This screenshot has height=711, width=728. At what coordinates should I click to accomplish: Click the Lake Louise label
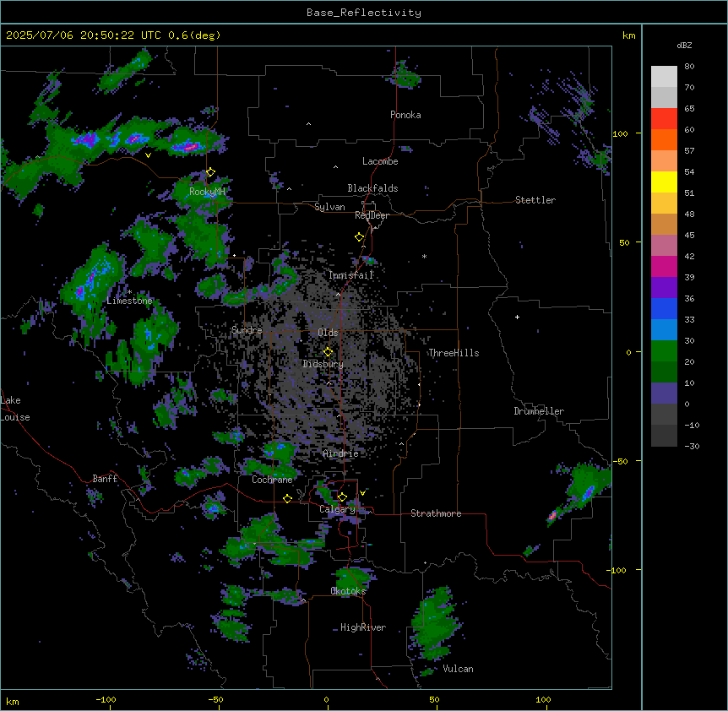tap(15, 409)
